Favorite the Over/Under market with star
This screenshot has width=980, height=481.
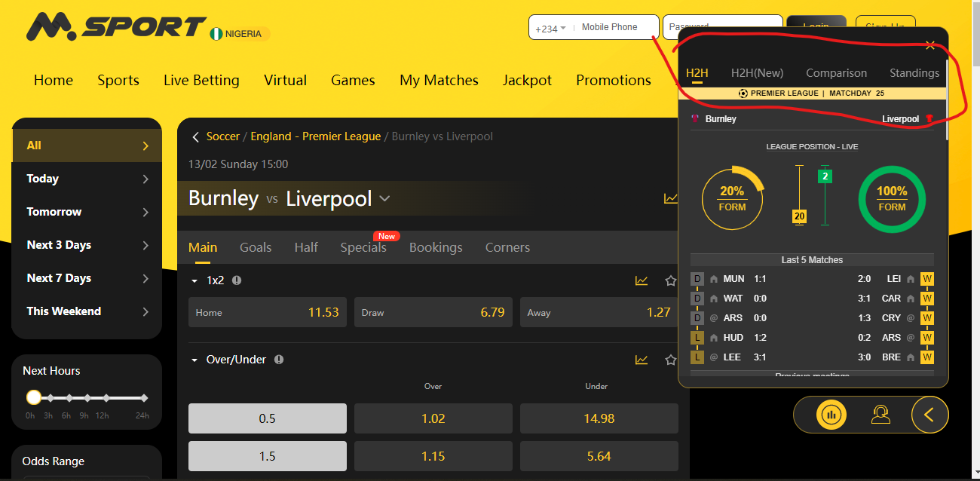point(670,360)
